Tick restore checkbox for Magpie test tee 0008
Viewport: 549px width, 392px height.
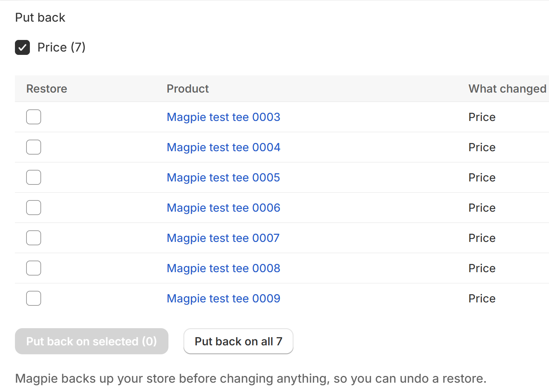tap(34, 268)
